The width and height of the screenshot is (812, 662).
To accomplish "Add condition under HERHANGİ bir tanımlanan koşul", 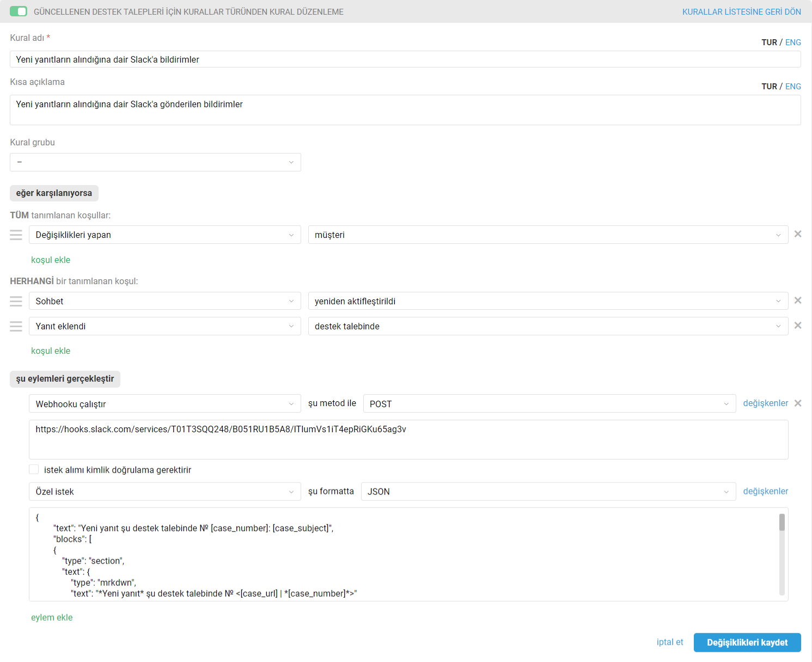I will pyautogui.click(x=51, y=351).
